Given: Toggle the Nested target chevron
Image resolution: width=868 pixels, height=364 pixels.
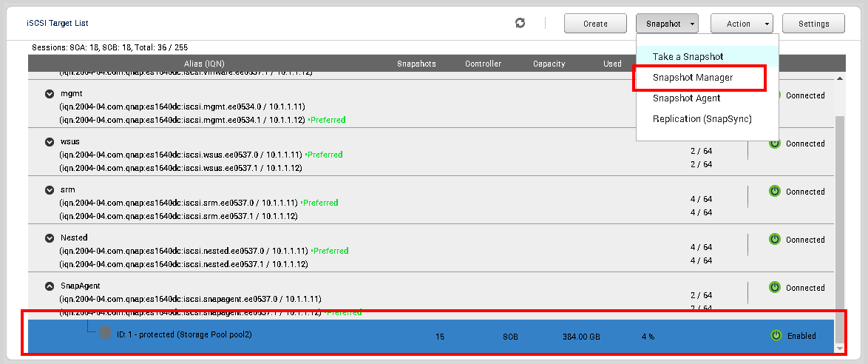Looking at the screenshot, I should click(50, 238).
